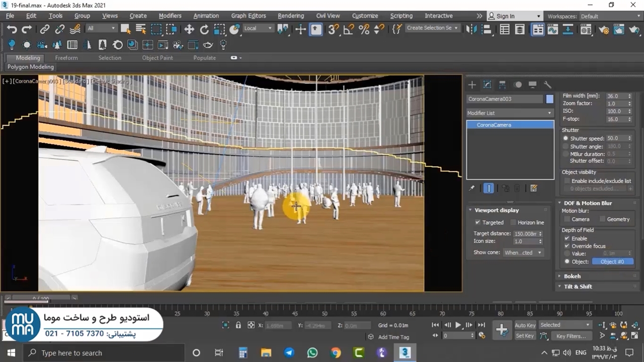Open Render Setup teapot icon
The width and height of the screenshot is (644, 362).
604,30
